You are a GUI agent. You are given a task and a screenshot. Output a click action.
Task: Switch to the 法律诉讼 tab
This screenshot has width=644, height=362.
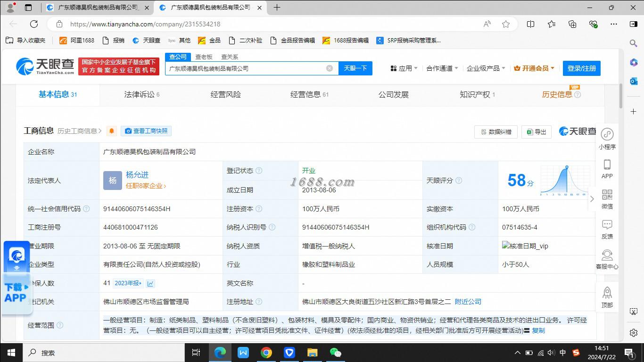coord(142,94)
